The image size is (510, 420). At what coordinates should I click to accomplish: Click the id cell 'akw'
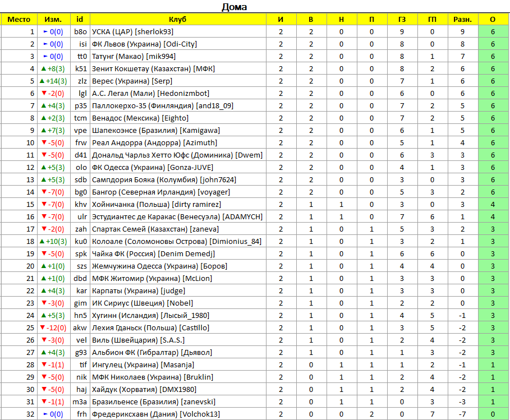(80, 329)
